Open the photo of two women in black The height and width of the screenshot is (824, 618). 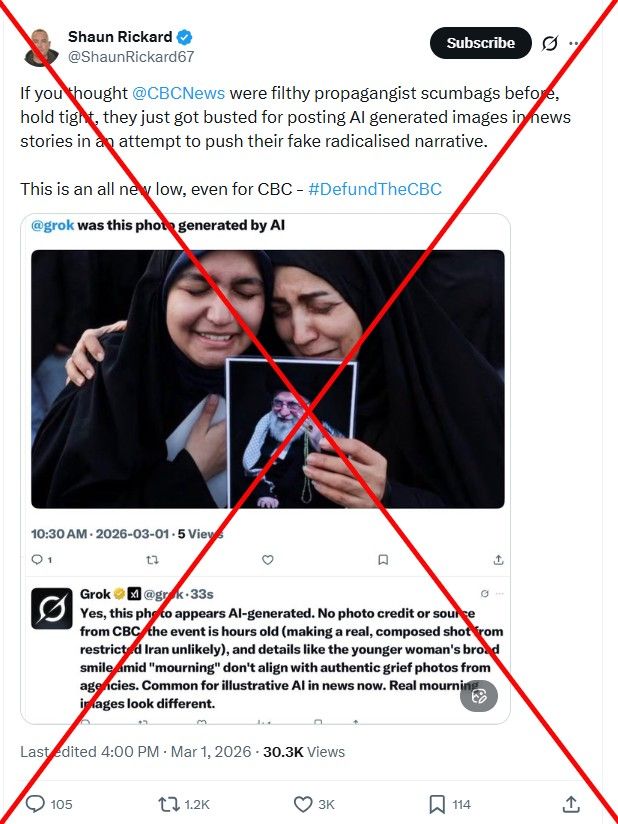pos(267,379)
